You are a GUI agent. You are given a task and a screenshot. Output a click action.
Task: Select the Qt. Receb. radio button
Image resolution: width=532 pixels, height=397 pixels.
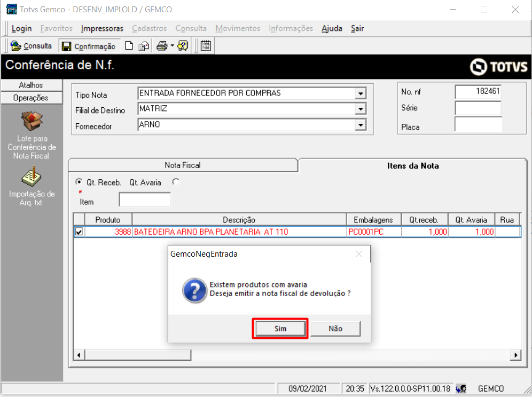(x=79, y=182)
